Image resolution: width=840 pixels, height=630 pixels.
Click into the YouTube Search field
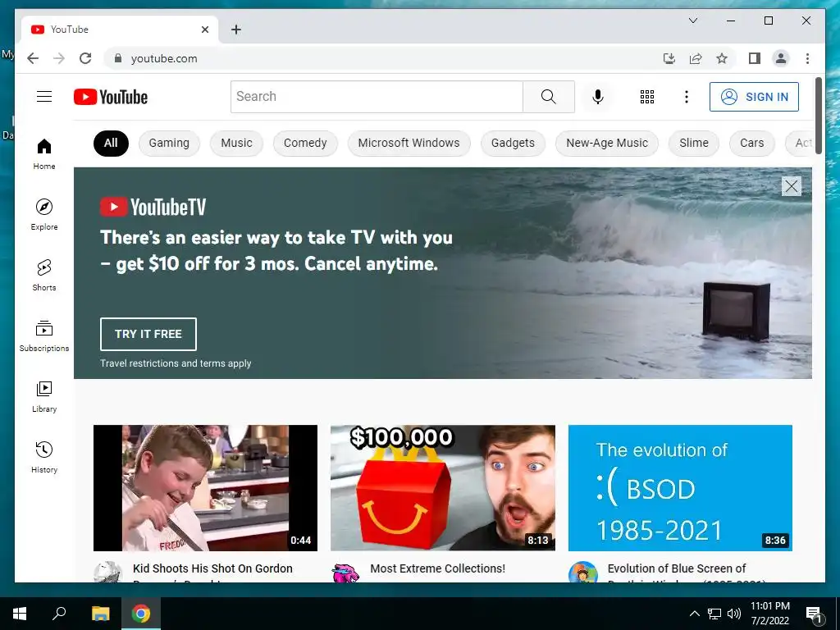[377, 97]
